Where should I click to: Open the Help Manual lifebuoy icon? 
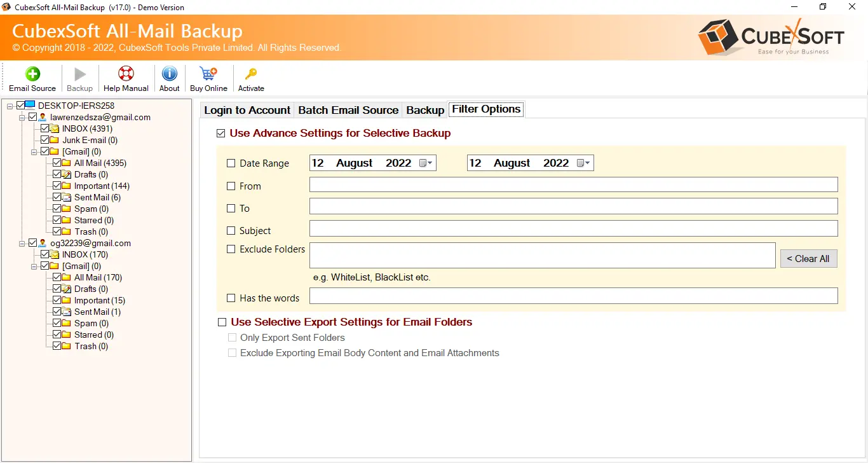pyautogui.click(x=126, y=74)
